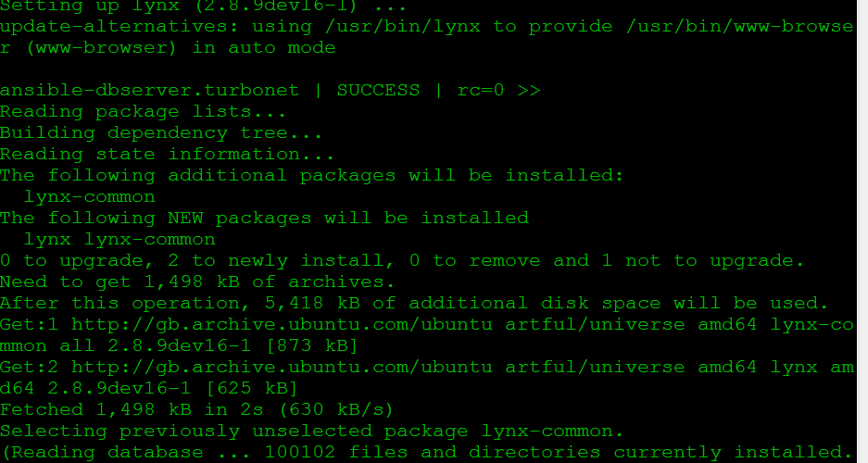
Task: Click '(www-browser)' in the auto mode line
Action: (101, 48)
